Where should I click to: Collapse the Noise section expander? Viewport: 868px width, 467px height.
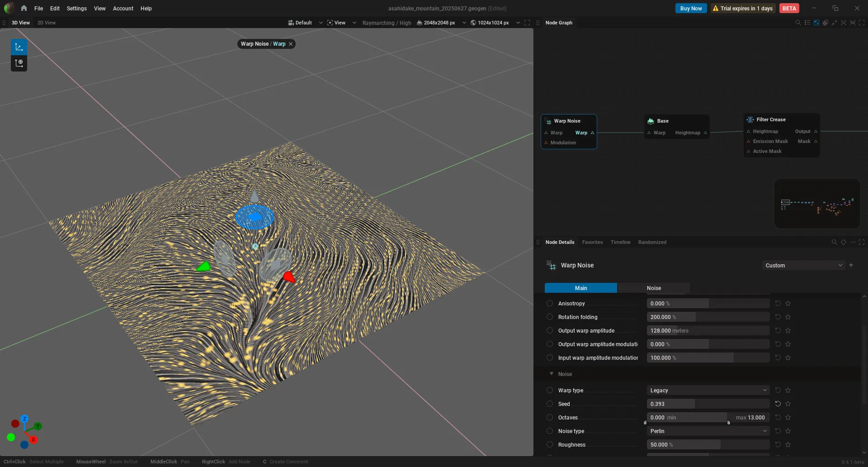[x=552, y=374]
